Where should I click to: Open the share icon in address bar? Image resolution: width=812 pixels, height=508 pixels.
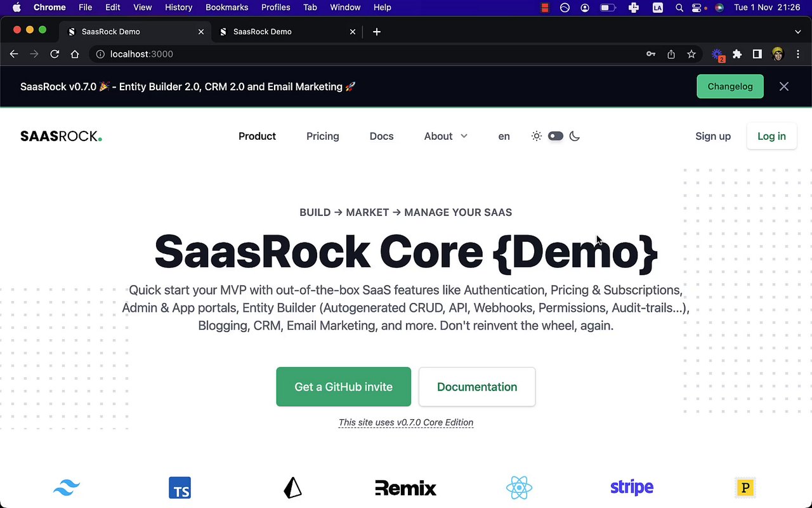click(x=671, y=54)
